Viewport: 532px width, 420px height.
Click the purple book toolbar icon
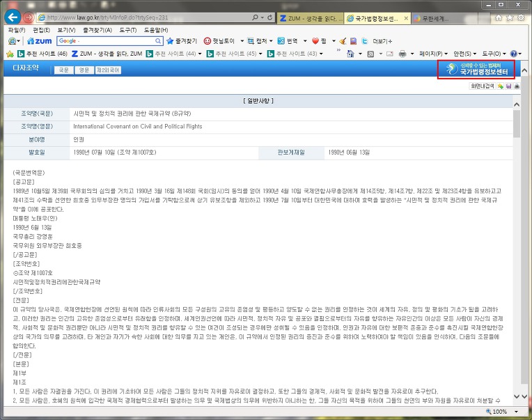click(x=354, y=41)
